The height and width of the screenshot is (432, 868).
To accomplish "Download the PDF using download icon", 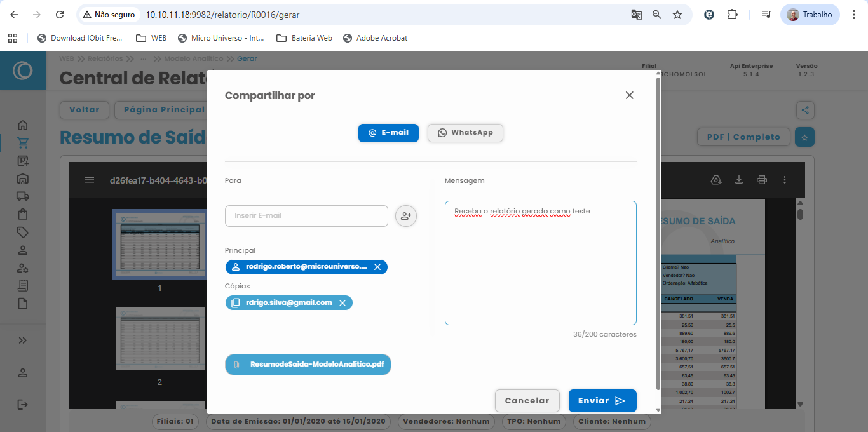I will (x=739, y=180).
